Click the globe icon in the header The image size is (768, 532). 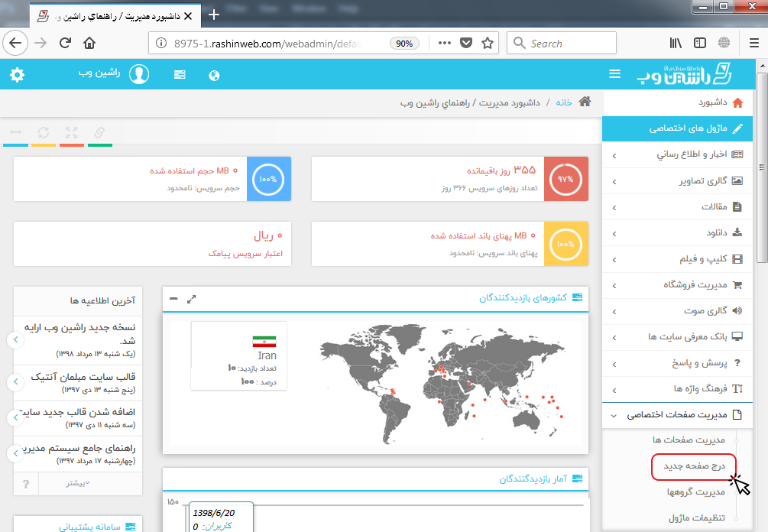[x=214, y=75]
